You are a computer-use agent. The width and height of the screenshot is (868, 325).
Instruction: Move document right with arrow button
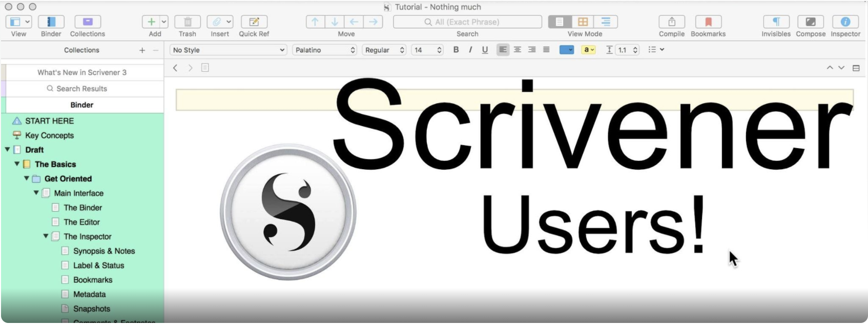[373, 22]
